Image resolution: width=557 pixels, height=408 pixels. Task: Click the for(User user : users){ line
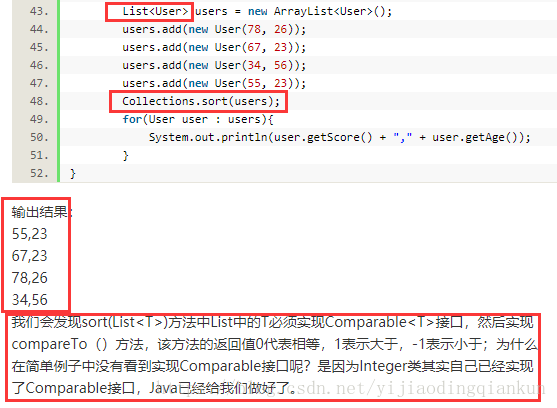(x=198, y=120)
